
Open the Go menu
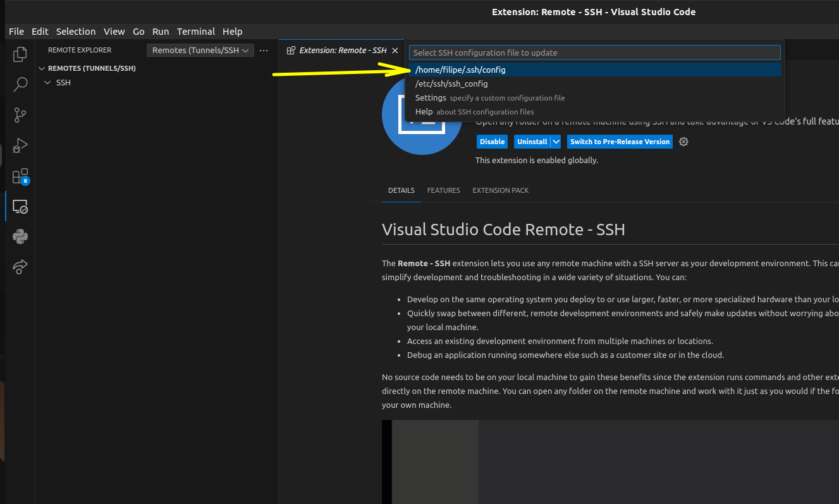138,31
